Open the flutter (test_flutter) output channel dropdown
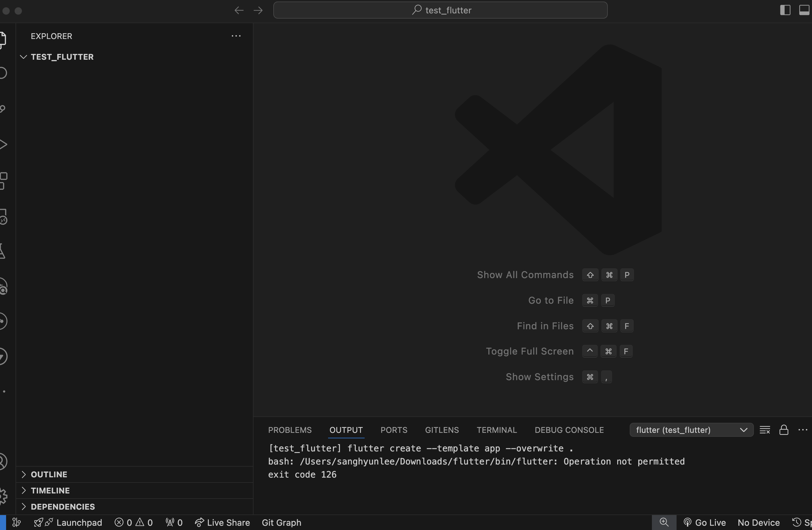 (x=691, y=430)
